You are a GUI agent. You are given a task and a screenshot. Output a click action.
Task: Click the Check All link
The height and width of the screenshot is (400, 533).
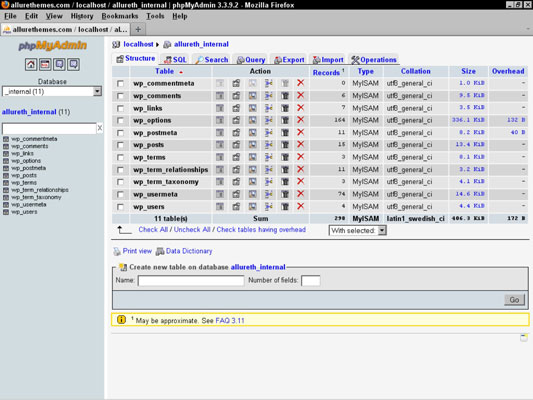tap(153, 229)
